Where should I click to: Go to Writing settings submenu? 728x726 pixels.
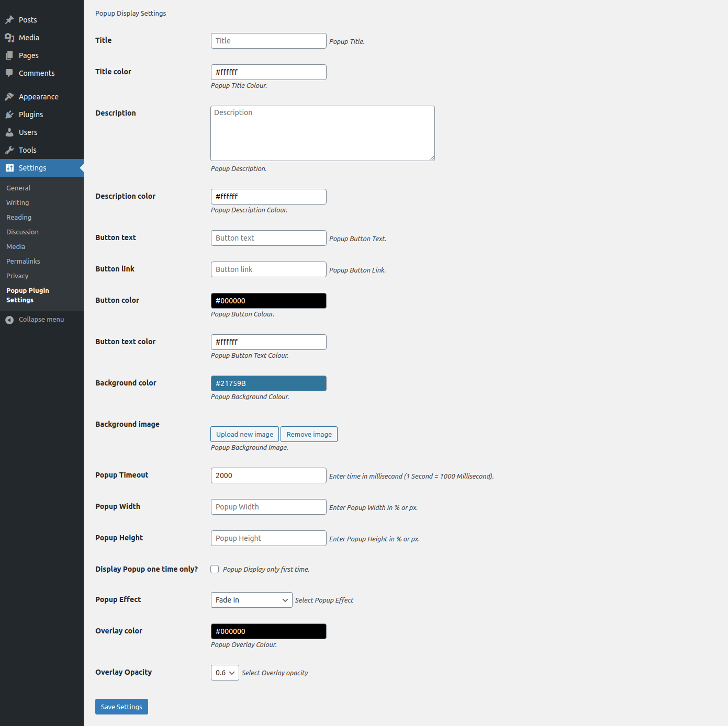(17, 202)
